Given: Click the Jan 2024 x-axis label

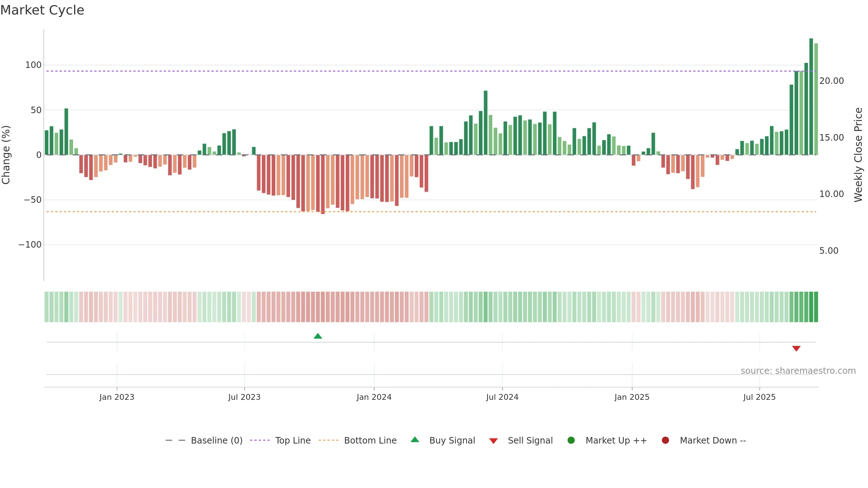Looking at the screenshot, I should (x=374, y=397).
